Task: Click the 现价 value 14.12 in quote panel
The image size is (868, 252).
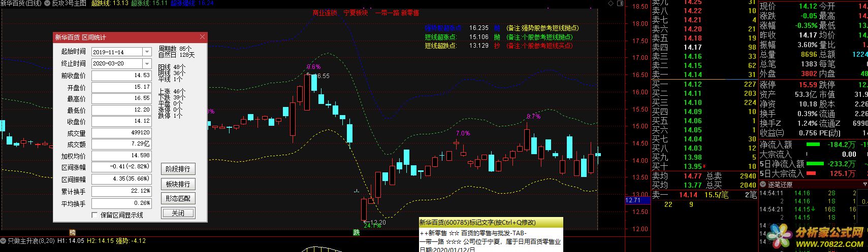Action: [808, 6]
